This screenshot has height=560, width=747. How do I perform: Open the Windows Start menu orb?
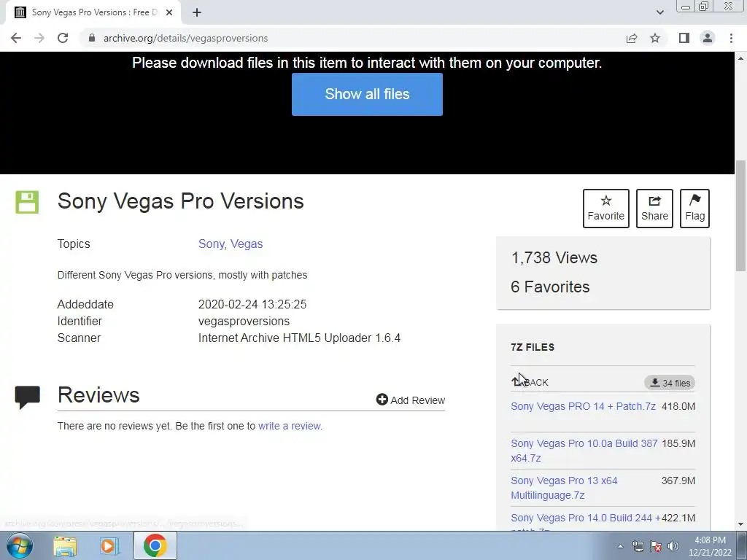(x=20, y=545)
